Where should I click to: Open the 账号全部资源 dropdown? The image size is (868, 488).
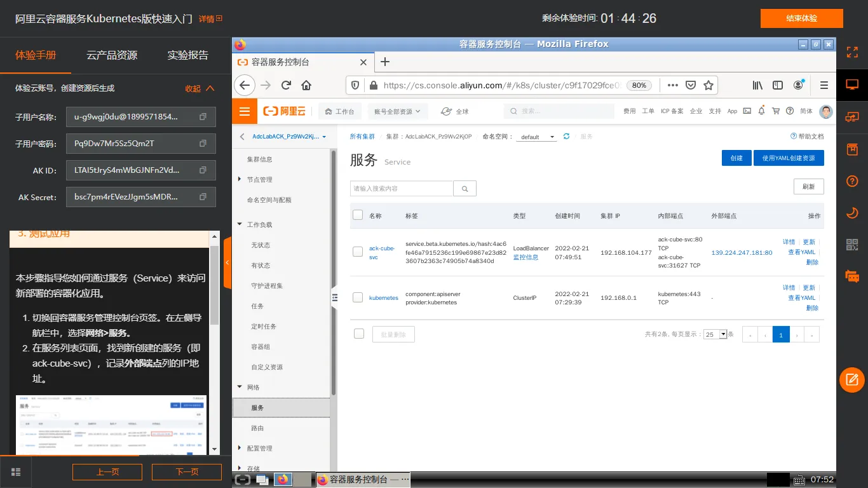click(x=397, y=111)
